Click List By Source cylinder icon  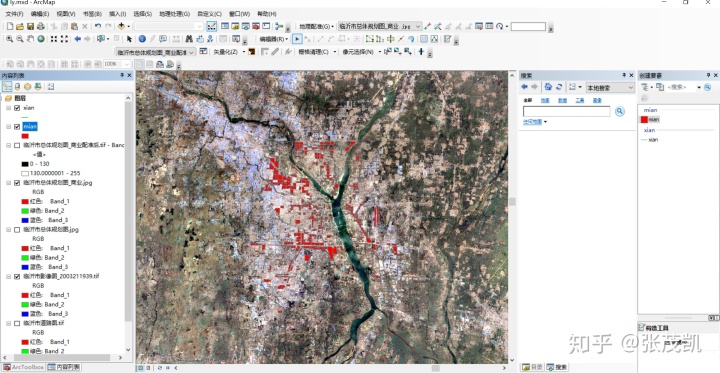[17, 86]
